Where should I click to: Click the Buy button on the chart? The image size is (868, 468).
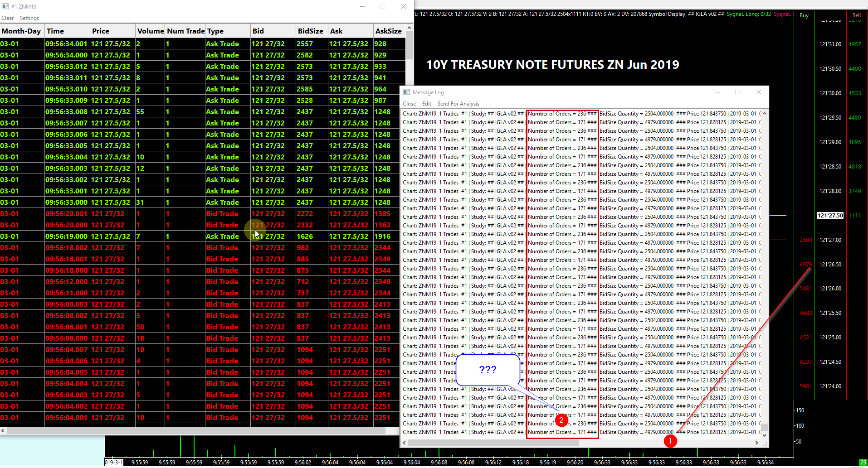click(804, 15)
